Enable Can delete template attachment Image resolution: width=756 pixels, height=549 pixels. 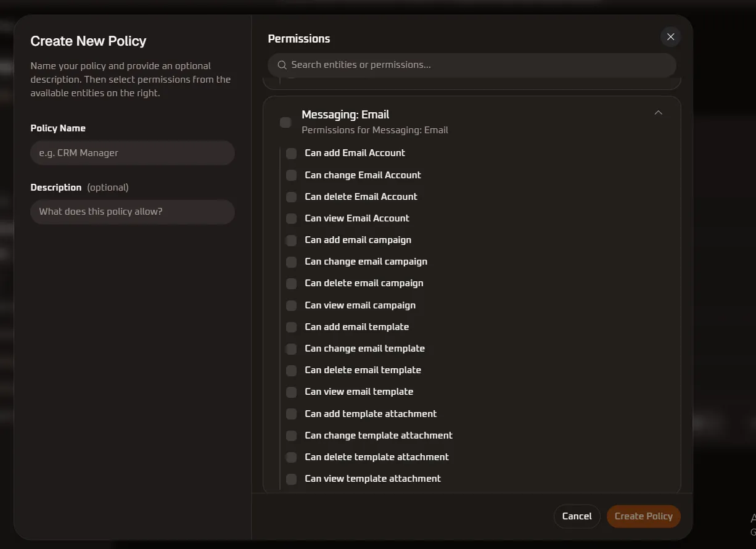(x=292, y=457)
